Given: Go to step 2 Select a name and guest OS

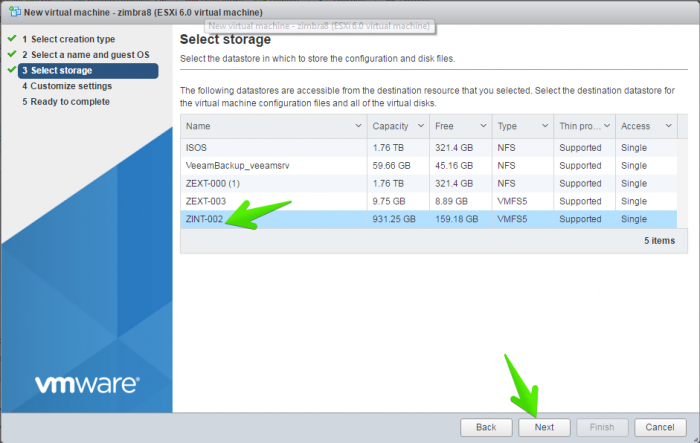Looking at the screenshot, I should (86, 55).
